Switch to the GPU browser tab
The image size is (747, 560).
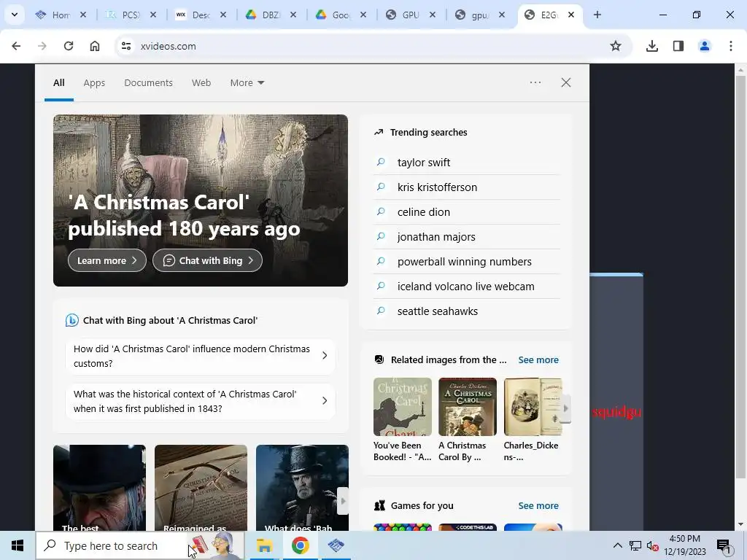coord(410,15)
